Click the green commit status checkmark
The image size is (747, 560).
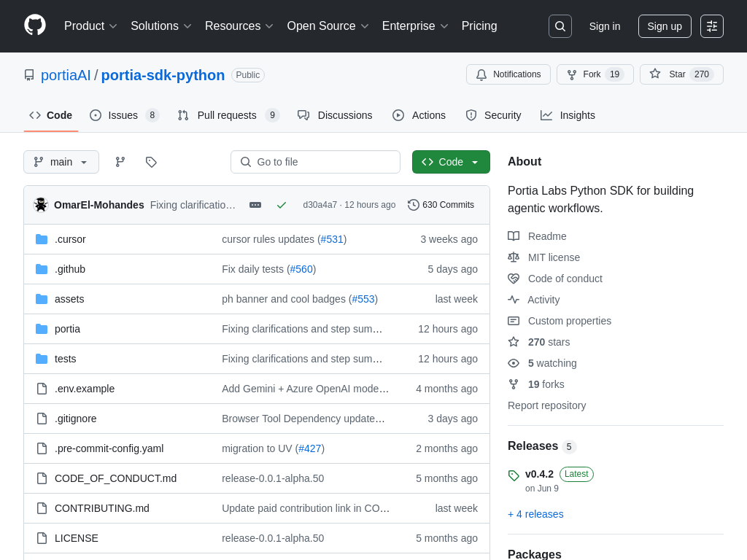click(282, 205)
